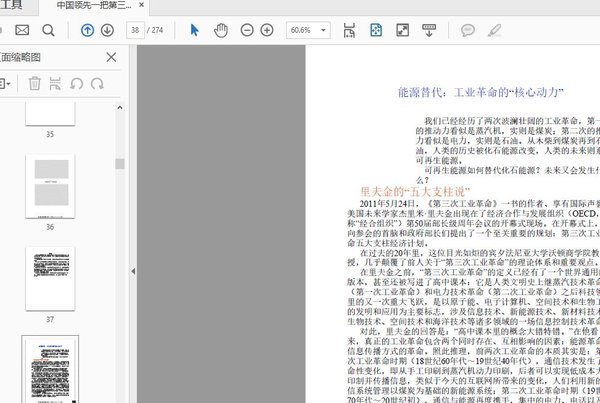The height and width of the screenshot is (403, 600).
Task: Activate the hand pan tool
Action: click(221, 31)
